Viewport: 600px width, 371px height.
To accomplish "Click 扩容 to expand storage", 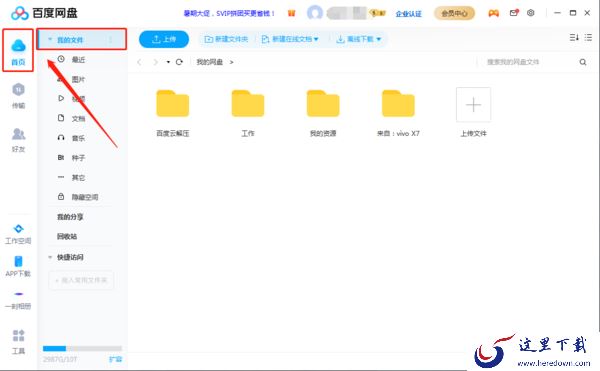I will pyautogui.click(x=115, y=359).
